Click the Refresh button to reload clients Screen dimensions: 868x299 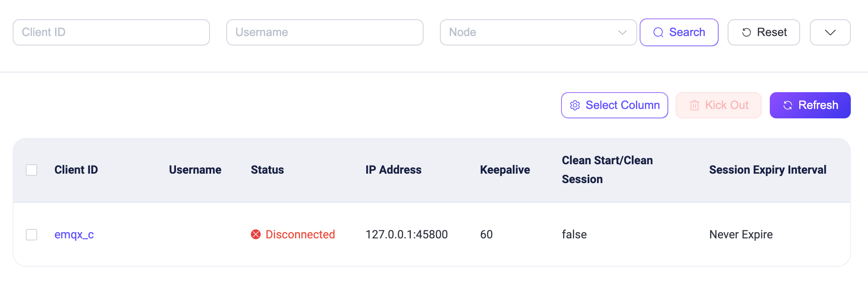pyautogui.click(x=810, y=105)
